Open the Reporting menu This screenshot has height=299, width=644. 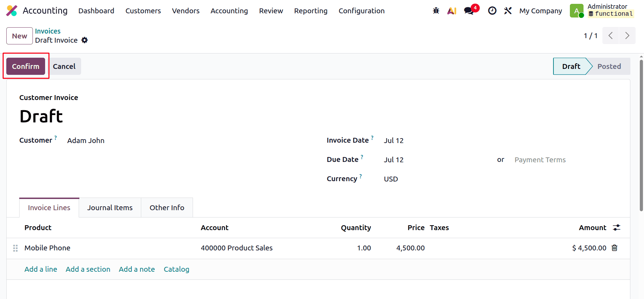click(310, 11)
